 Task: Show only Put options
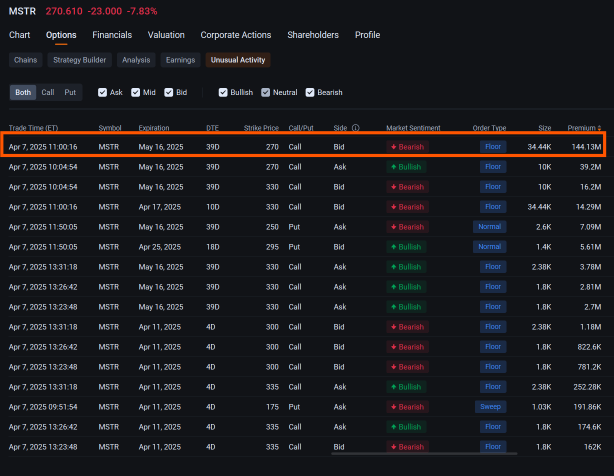70,92
